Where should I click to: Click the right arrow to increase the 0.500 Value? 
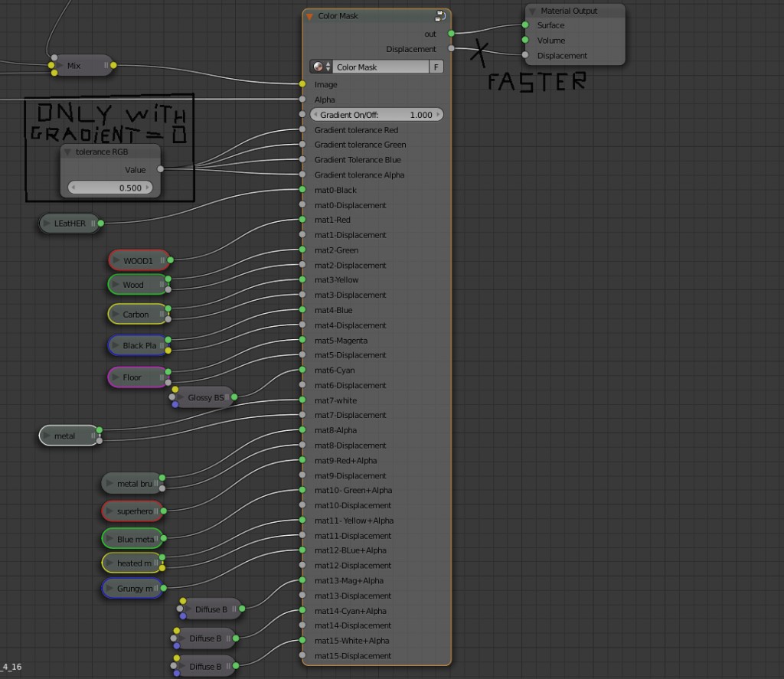pyautogui.click(x=147, y=186)
